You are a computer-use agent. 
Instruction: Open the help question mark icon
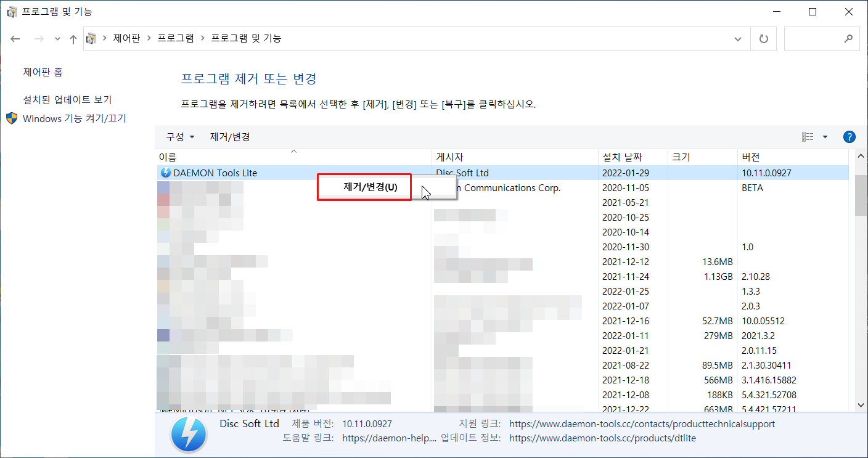[x=849, y=137]
